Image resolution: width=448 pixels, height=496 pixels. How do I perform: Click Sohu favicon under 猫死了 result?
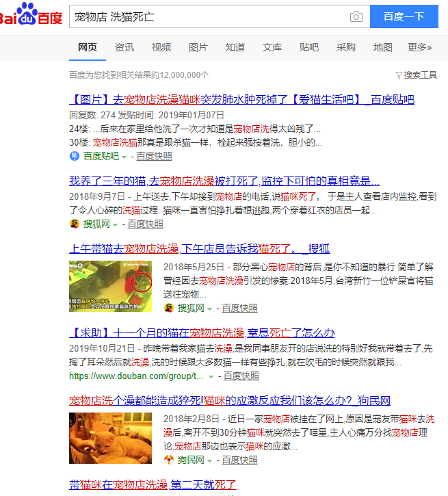(169, 308)
